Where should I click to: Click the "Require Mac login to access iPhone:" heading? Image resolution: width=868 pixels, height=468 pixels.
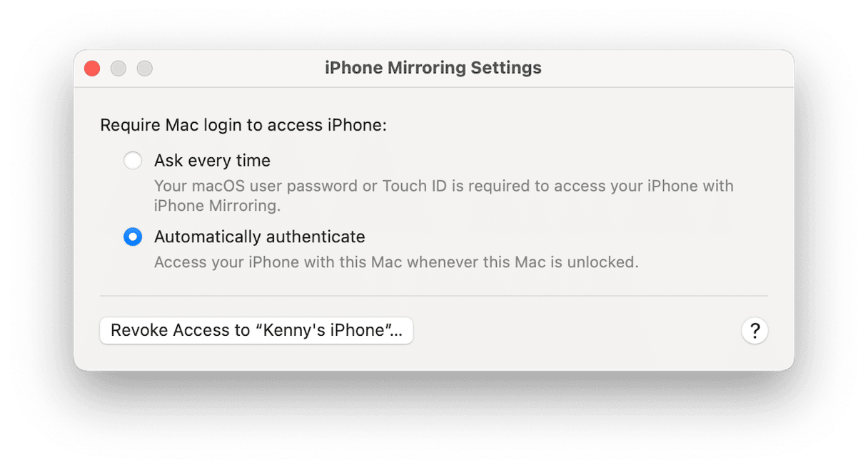[x=243, y=126]
